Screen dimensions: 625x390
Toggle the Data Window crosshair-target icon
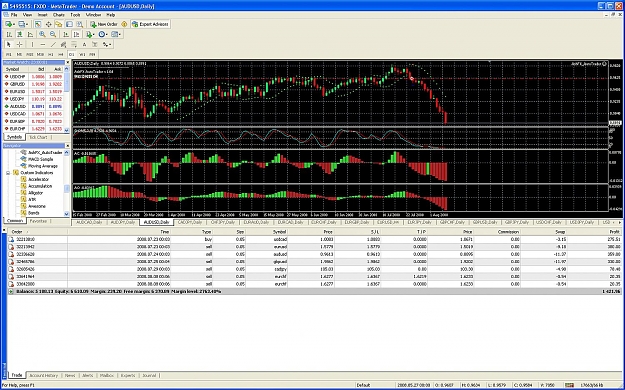(49, 24)
